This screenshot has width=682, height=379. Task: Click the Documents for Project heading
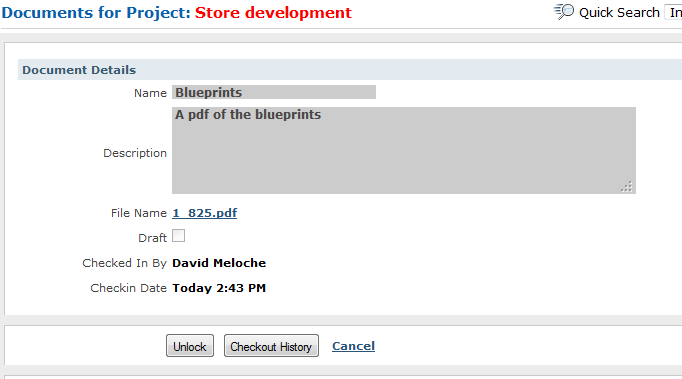(96, 13)
